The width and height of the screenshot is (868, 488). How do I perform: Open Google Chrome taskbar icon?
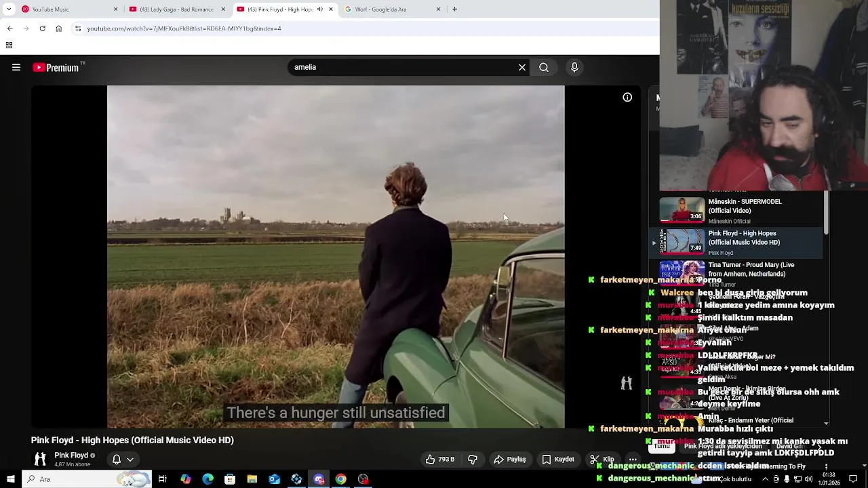point(341,479)
